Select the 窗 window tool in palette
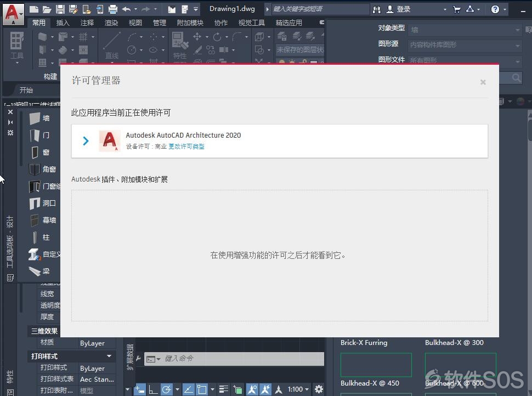Screen dimensions: 532x396 40,152
